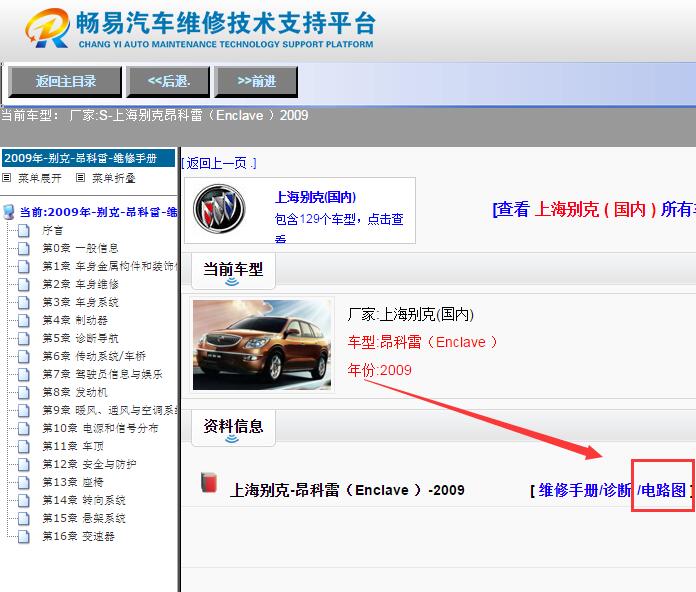Click the 菜单展开 expand-all icon
Image resolution: width=696 pixels, height=592 pixels.
[7, 178]
